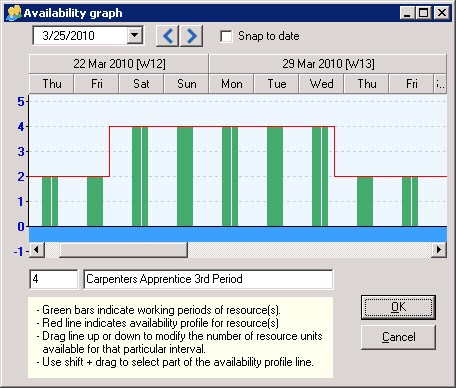Advance to next period with right arrow
This screenshot has height=388, width=456.
[x=191, y=36]
